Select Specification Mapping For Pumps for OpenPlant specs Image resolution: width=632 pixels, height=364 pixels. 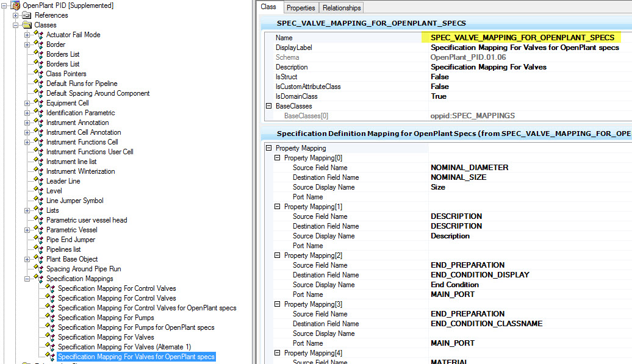coord(136,327)
